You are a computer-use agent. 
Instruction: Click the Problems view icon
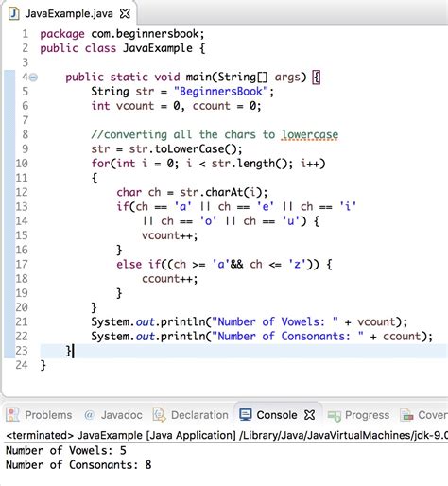(x=12, y=415)
